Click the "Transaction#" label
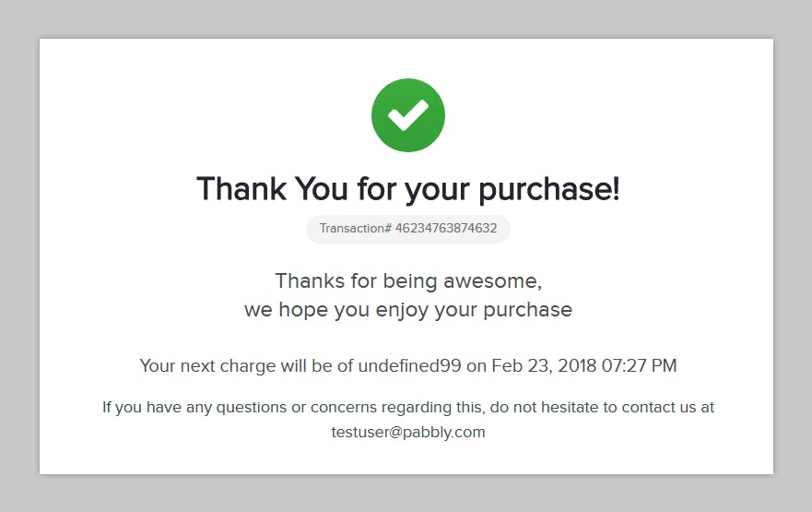The image size is (812, 512). pyautogui.click(x=356, y=229)
